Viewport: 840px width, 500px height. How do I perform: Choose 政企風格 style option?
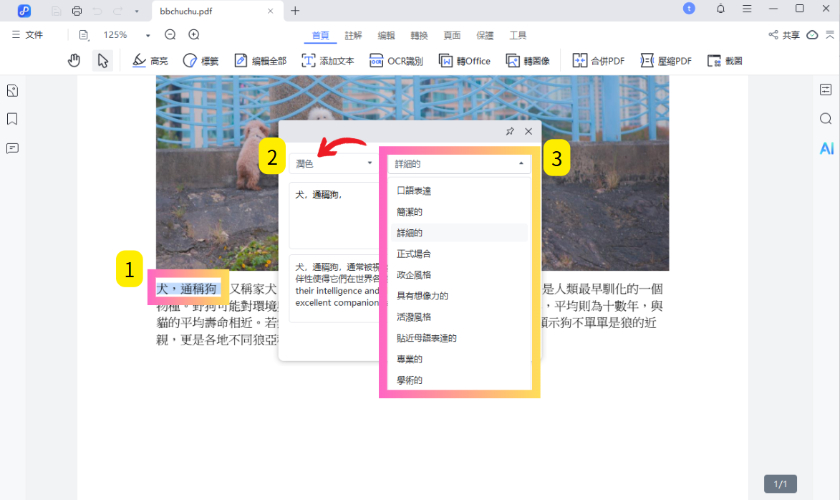coord(459,274)
